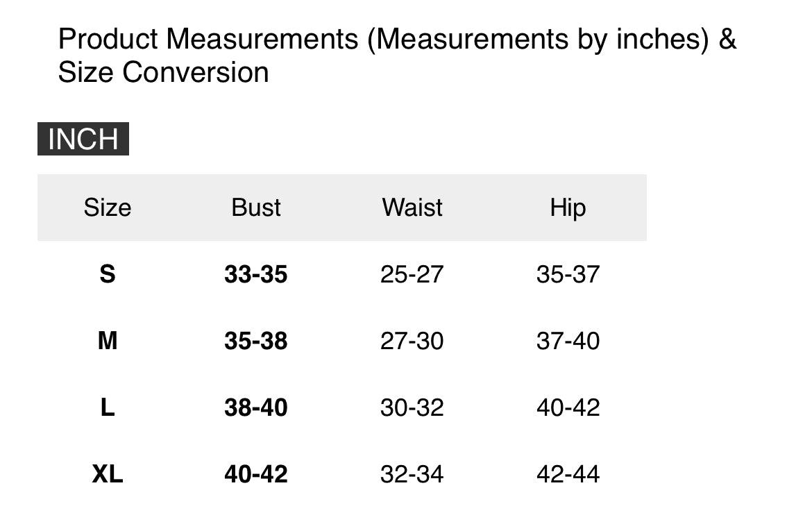Click bust value 33-35

(255, 274)
